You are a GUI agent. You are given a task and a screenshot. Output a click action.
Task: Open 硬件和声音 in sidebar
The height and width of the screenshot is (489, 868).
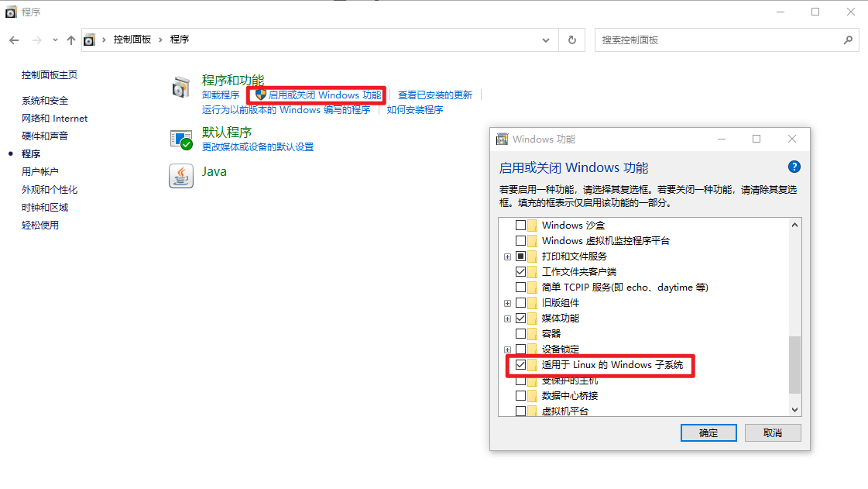[x=45, y=136]
